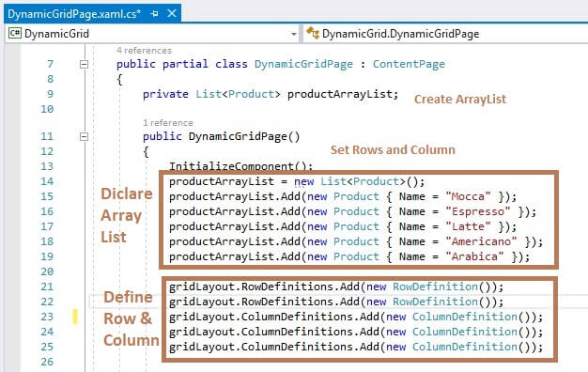Click RowDefinition() on line 22
Image resolution: width=588 pixels, height=372 pixels.
[x=441, y=302]
